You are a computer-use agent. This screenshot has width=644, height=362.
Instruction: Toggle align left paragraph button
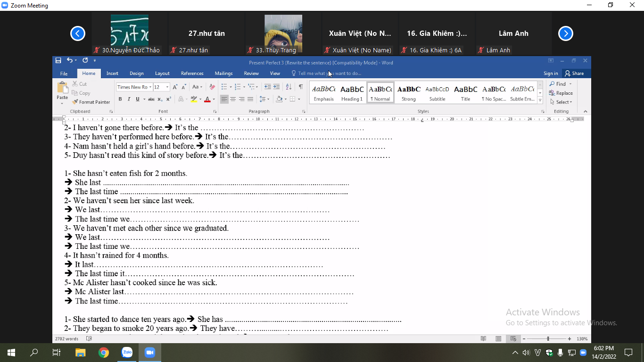[x=224, y=99]
